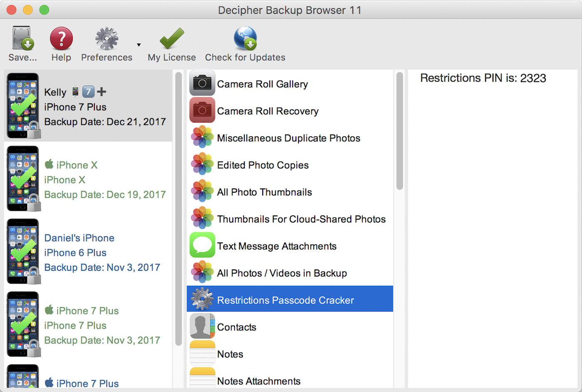The image size is (582, 392).
Task: Click the Restrictions Passcode Cracker gear icon
Action: click(202, 299)
